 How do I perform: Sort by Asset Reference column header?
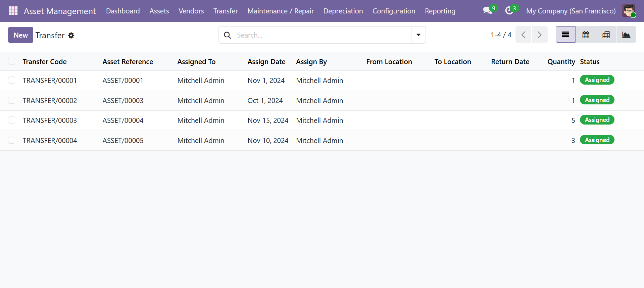(x=128, y=62)
